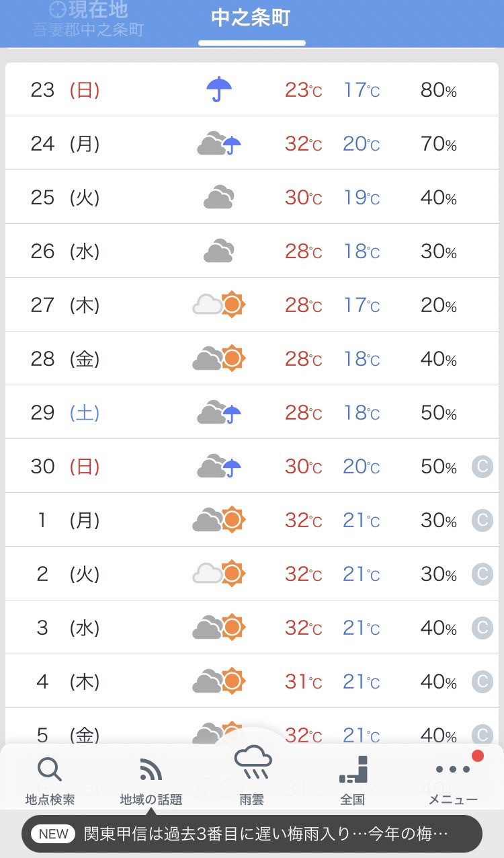Open the NEW 関東甲信 梅雨入り news banner
Screen dimensions: 504x858
[x=252, y=834]
